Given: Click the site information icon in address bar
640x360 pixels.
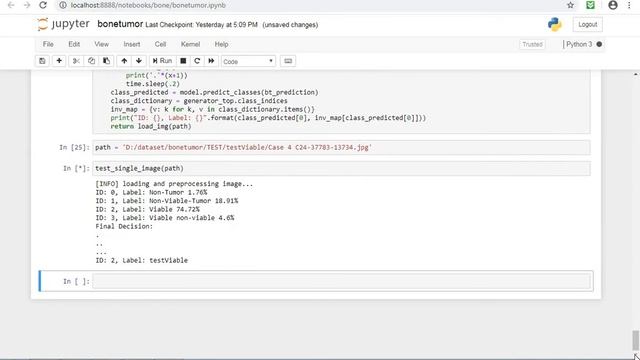Looking at the screenshot, I should pyautogui.click(x=62, y=5).
